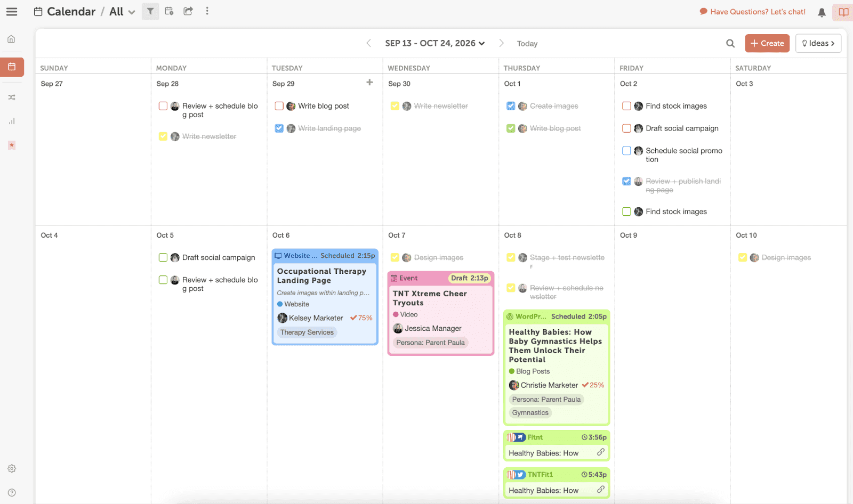Click the search magnifier icon

point(730,44)
